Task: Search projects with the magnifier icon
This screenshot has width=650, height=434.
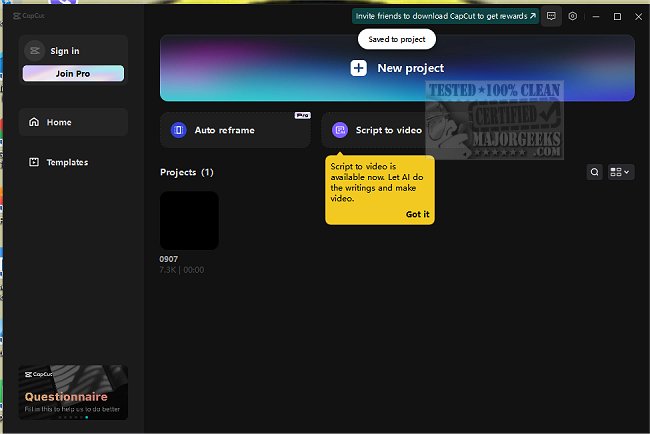Action: pos(595,172)
